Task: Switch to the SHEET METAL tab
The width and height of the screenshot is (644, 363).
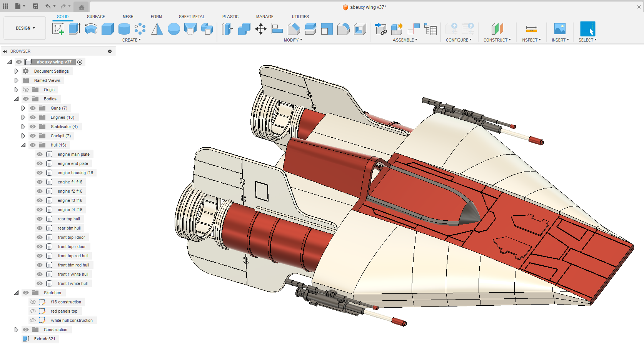Action: click(192, 17)
